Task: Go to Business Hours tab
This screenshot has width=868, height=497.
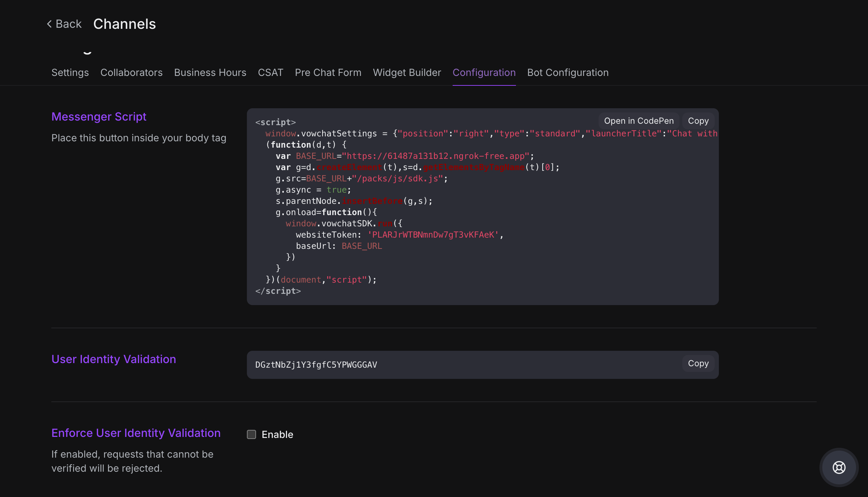Action: (x=210, y=72)
